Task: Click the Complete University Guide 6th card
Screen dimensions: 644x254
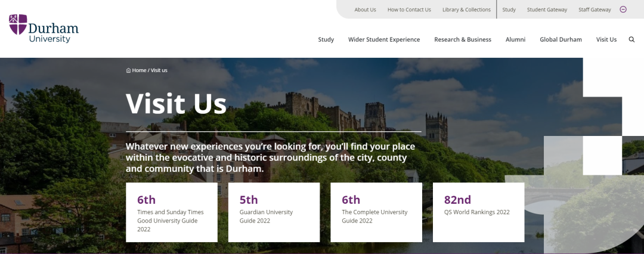Action: pos(376,212)
